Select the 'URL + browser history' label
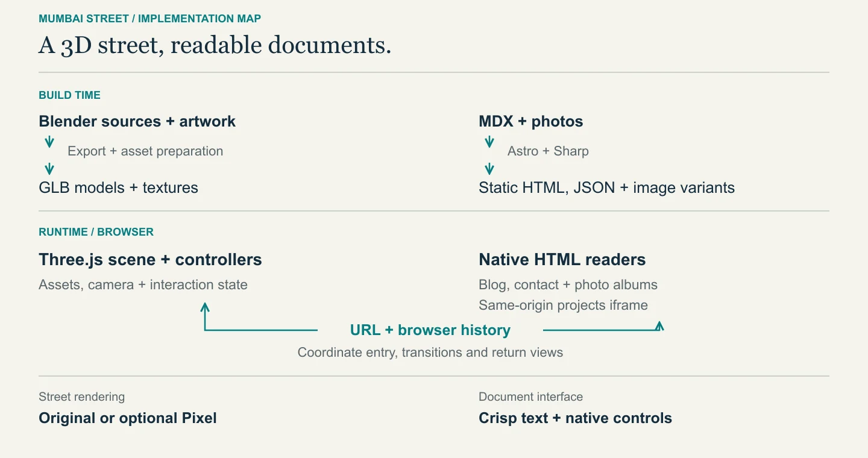 click(430, 330)
